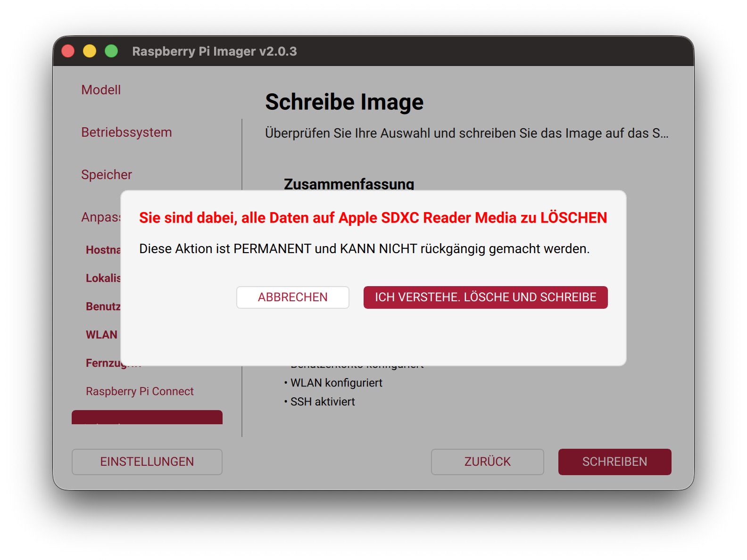Maximize the window with the green button
This screenshot has height=560, width=747.
[x=111, y=51]
